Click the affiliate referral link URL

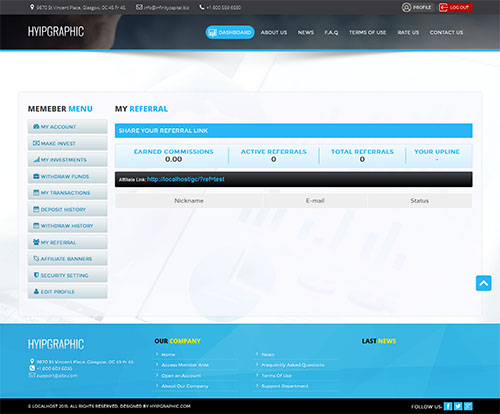186,179
